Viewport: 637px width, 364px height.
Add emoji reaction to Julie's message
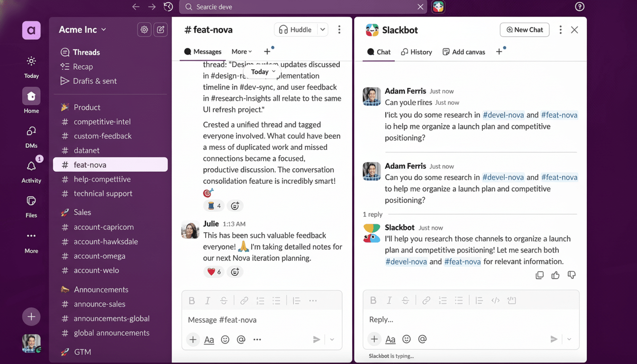(235, 271)
